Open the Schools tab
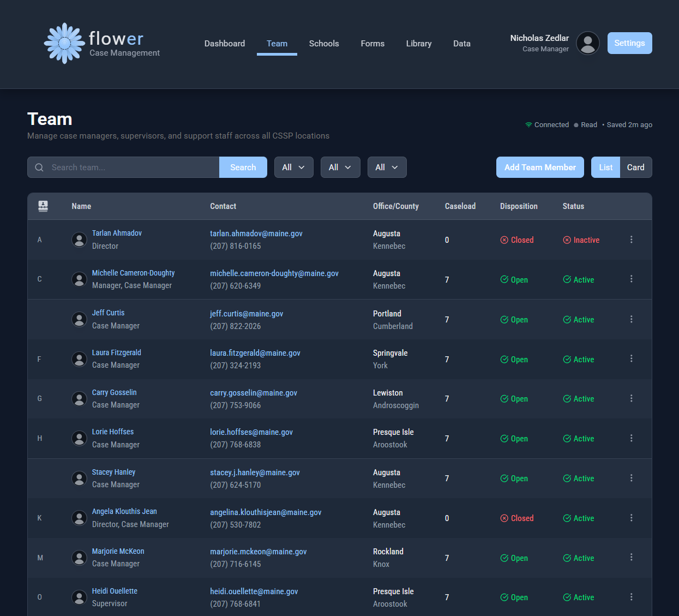The height and width of the screenshot is (616, 679). 324,44
